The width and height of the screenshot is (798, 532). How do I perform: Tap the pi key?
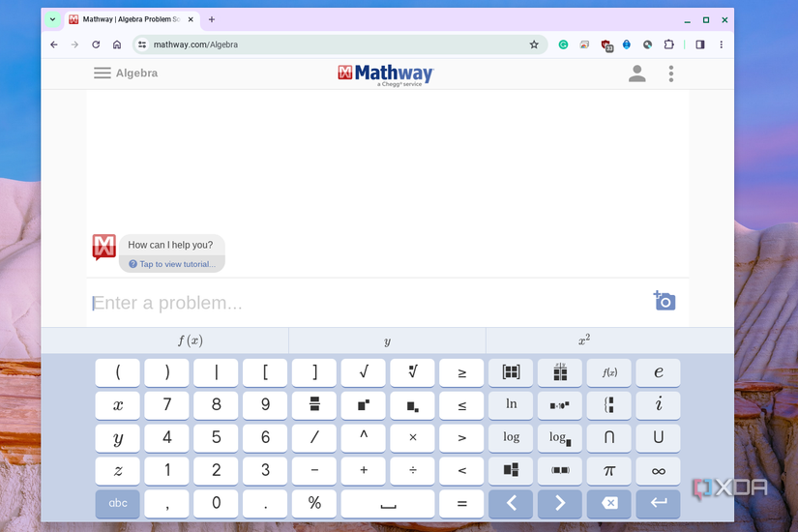coord(609,470)
